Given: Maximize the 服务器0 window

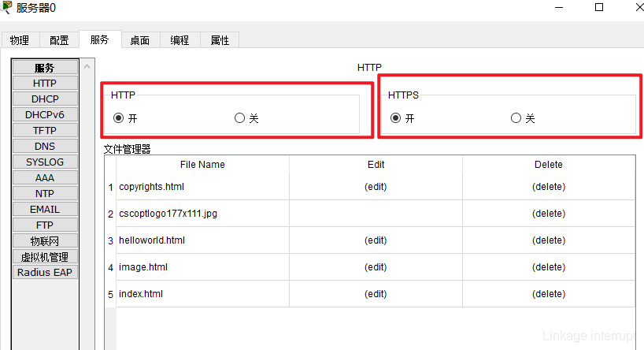Looking at the screenshot, I should [x=599, y=7].
